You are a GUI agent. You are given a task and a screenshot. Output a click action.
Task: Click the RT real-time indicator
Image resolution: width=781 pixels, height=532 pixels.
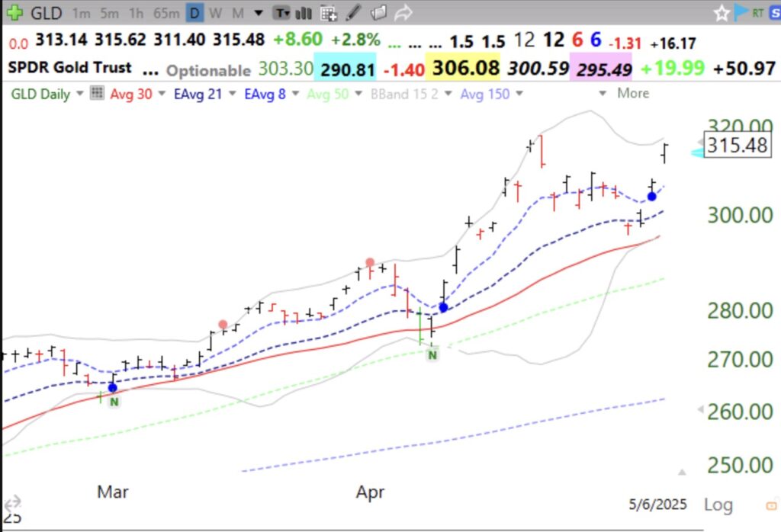[x=758, y=13]
